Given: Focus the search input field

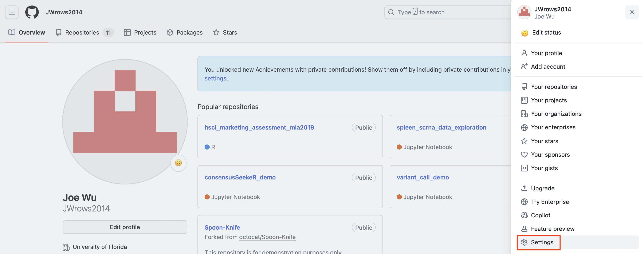Looking at the screenshot, I should (448, 12).
